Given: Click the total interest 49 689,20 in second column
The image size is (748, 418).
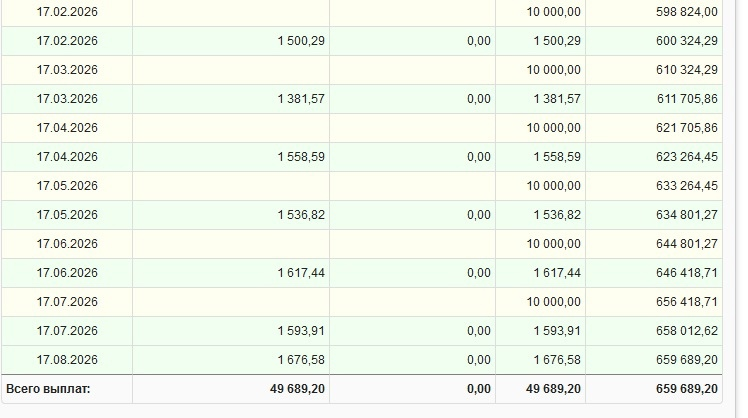Looking at the screenshot, I should click(x=297, y=389).
